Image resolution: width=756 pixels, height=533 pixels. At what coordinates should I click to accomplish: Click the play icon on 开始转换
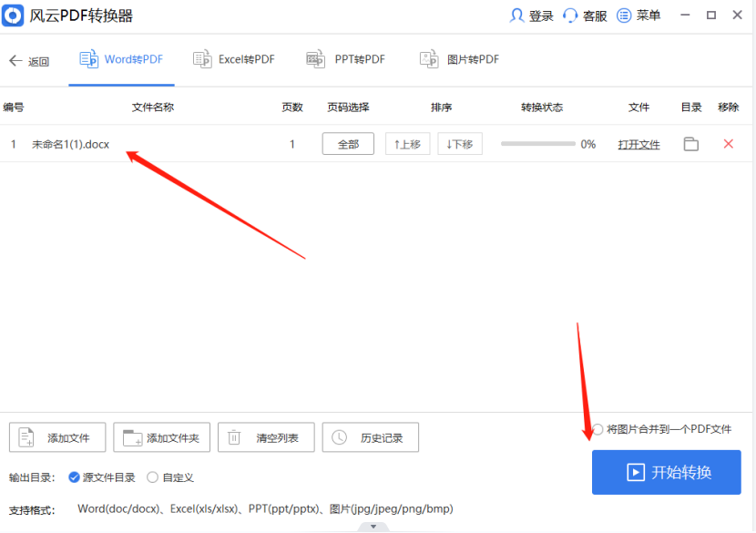click(x=636, y=472)
